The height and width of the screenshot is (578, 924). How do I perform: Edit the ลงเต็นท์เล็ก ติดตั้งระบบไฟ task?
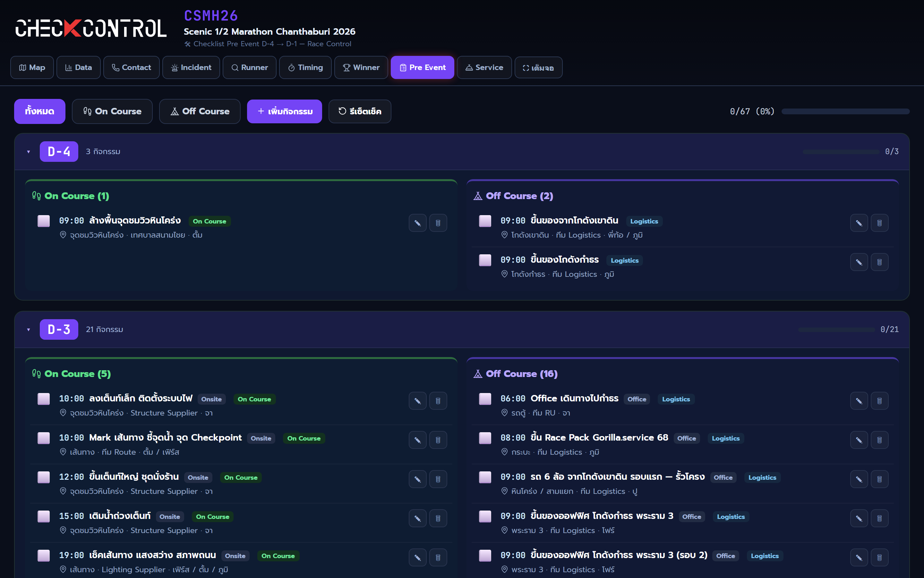417,401
